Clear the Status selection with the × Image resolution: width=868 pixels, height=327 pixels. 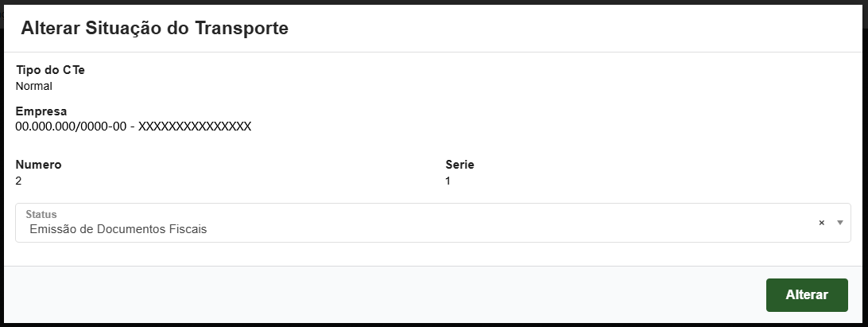coord(822,223)
